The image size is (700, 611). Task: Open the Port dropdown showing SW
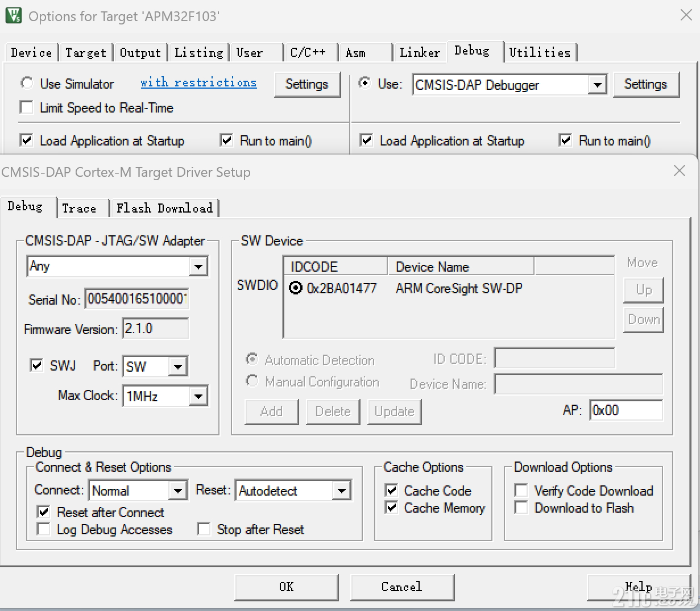point(177,367)
